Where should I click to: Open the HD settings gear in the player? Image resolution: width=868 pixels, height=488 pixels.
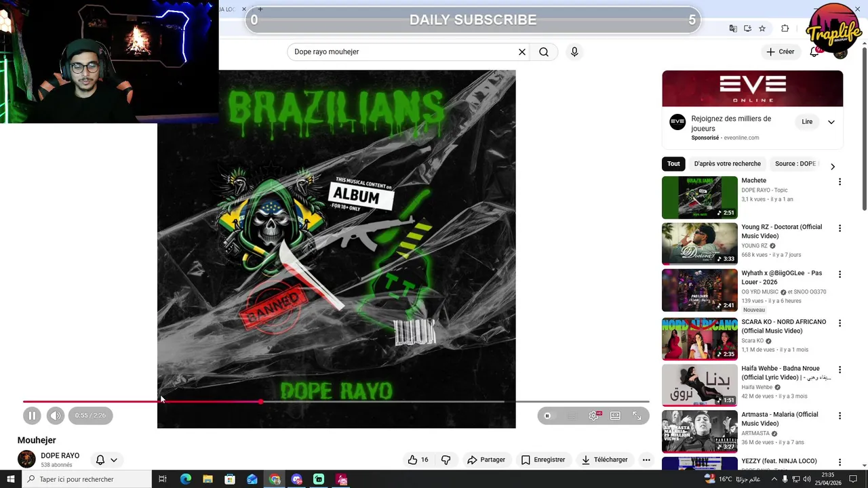click(594, 415)
